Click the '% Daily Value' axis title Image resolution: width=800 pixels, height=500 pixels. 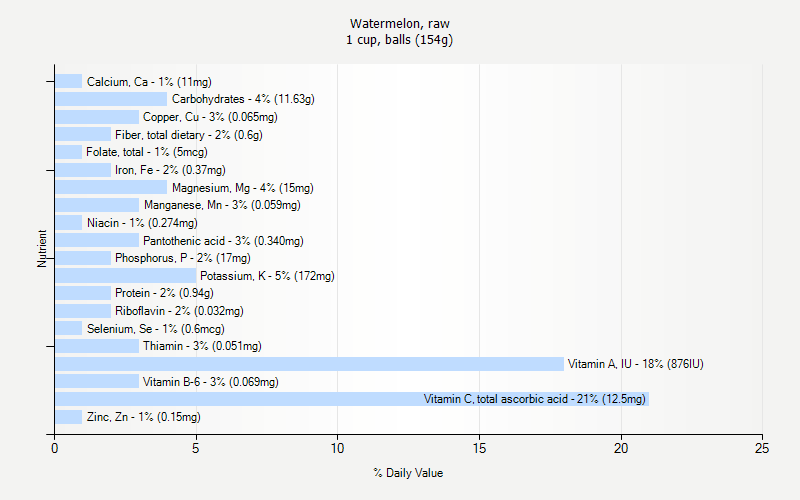click(408, 473)
